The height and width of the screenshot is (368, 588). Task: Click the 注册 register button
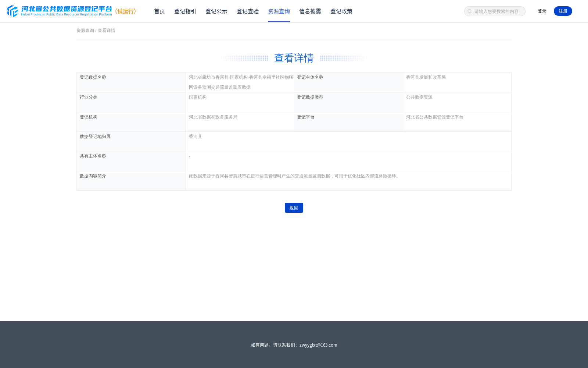(x=563, y=11)
